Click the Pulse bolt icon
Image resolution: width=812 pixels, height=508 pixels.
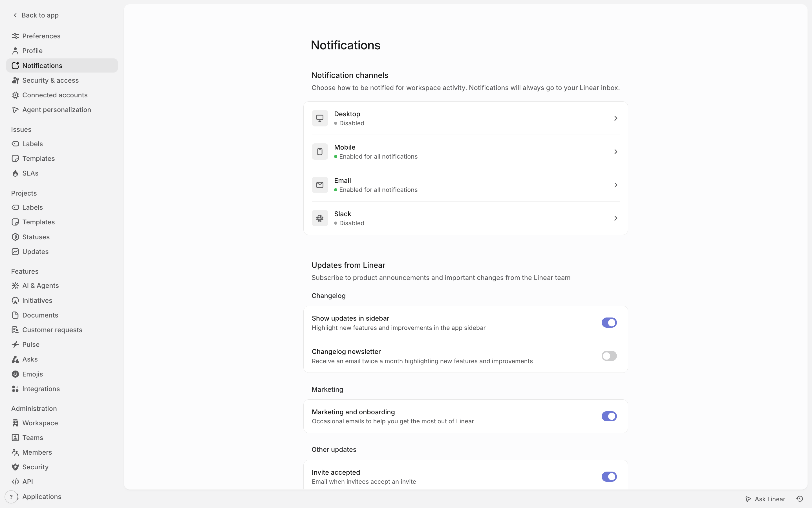tap(15, 344)
